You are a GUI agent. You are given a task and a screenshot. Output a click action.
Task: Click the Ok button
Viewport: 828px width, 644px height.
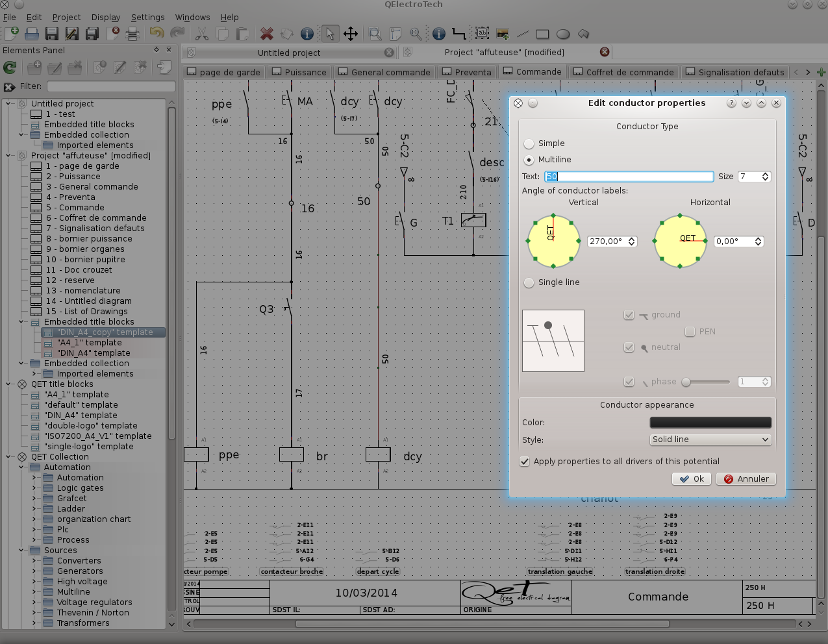(x=692, y=479)
